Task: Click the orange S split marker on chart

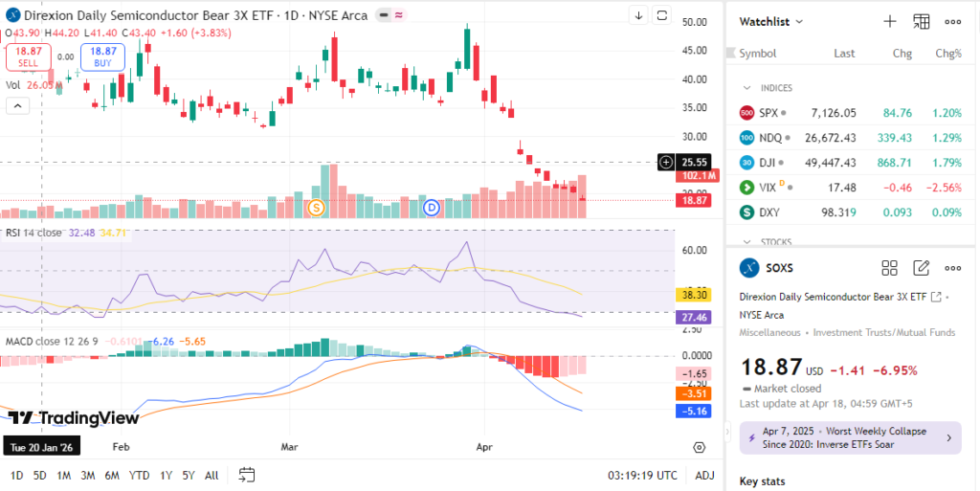Action: point(318,207)
